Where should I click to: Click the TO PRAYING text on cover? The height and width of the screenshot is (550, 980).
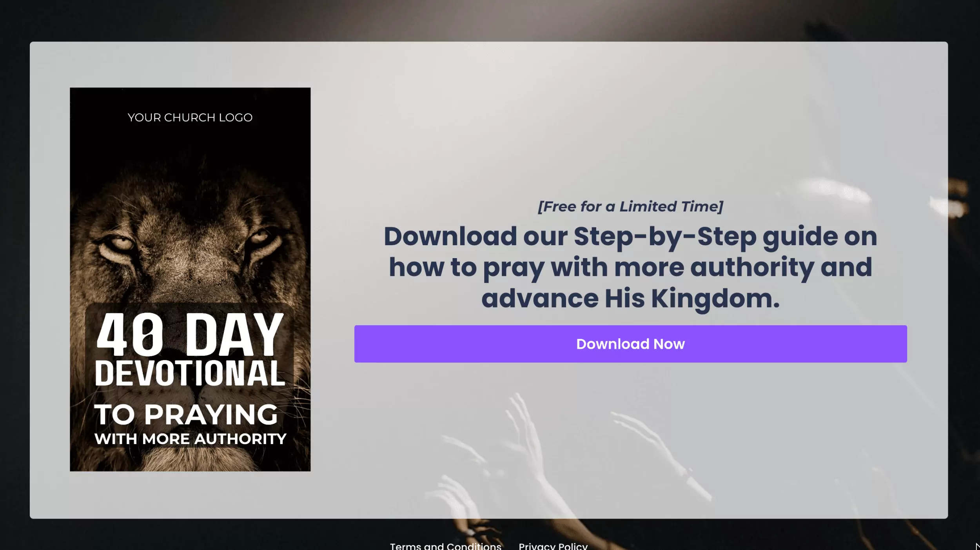pos(186,415)
